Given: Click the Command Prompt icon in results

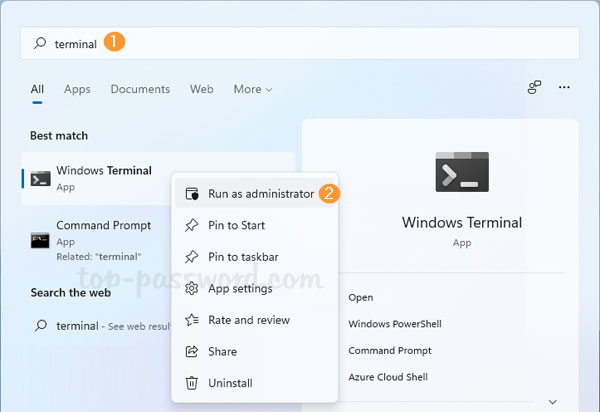Looking at the screenshot, I should tap(40, 239).
